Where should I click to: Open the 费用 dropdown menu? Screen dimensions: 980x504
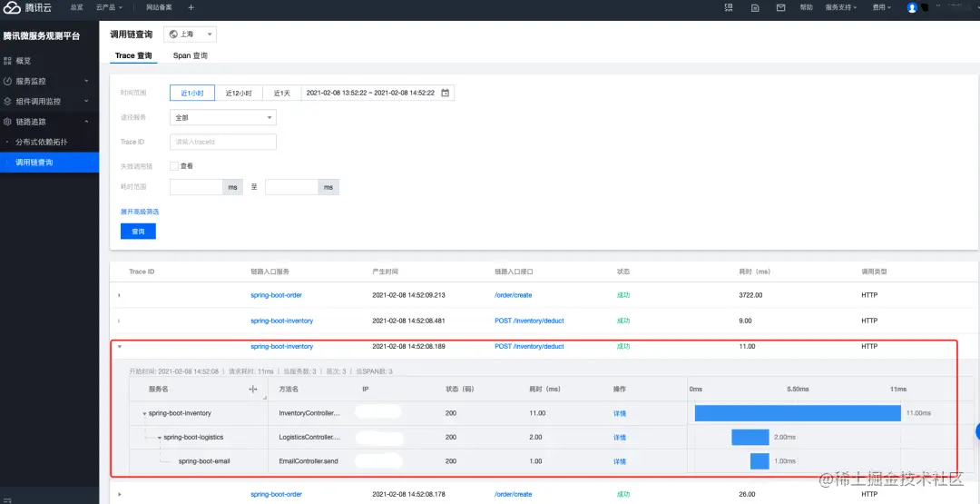[882, 7]
